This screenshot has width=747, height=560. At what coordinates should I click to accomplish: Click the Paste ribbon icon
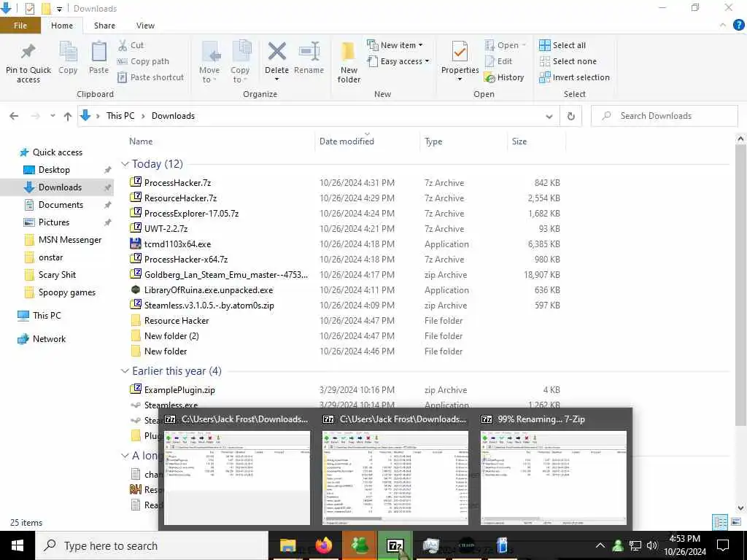[x=98, y=52]
